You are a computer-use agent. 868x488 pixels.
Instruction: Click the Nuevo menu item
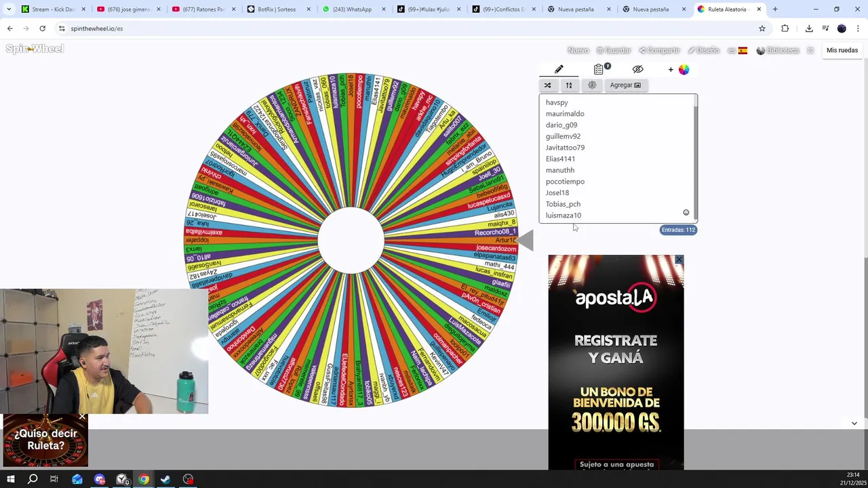coord(578,50)
